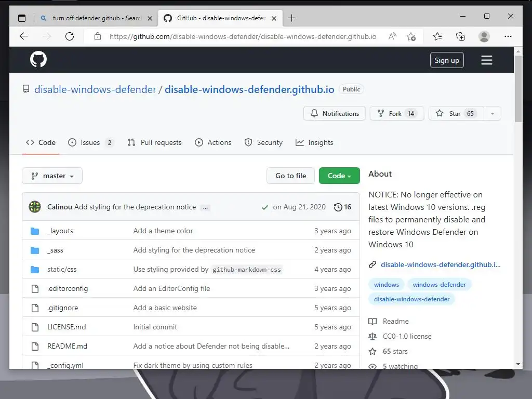Click the windows-defender topic tag
532x399 pixels.
(x=440, y=285)
